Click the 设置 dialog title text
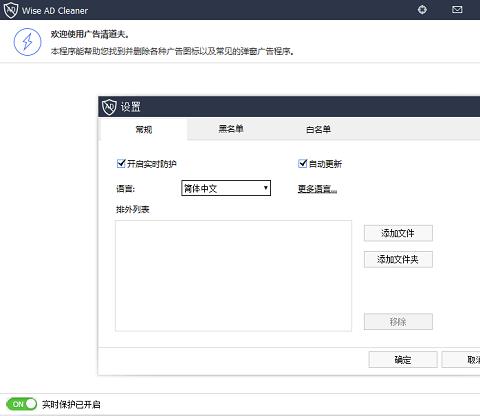This screenshot has width=480, height=416. 130,107
